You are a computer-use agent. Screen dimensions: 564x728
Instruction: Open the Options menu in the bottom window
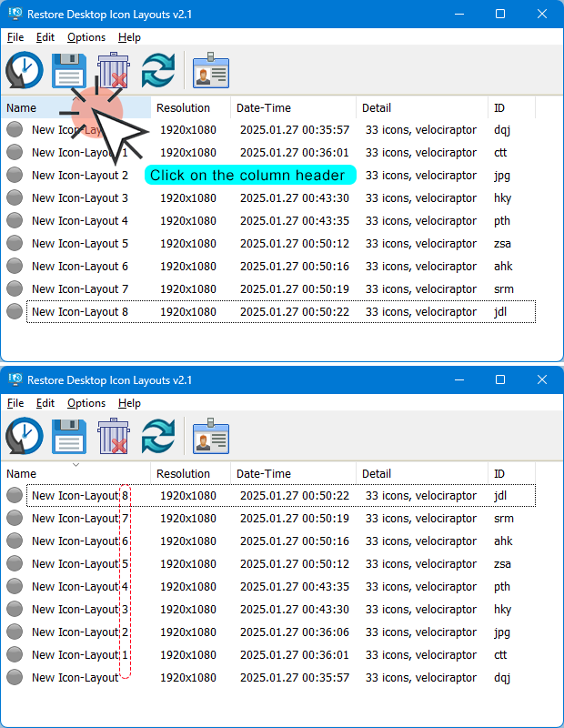[86, 403]
